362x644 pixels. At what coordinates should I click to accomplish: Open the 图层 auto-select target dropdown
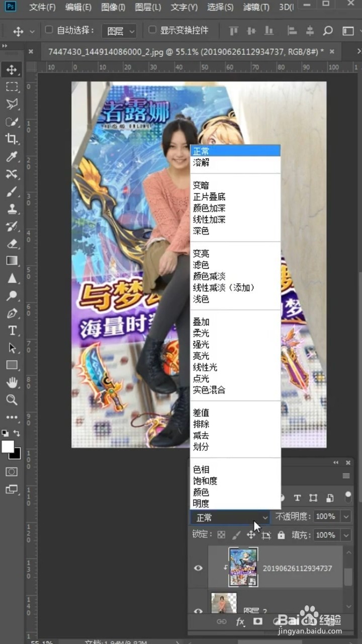coord(119,31)
